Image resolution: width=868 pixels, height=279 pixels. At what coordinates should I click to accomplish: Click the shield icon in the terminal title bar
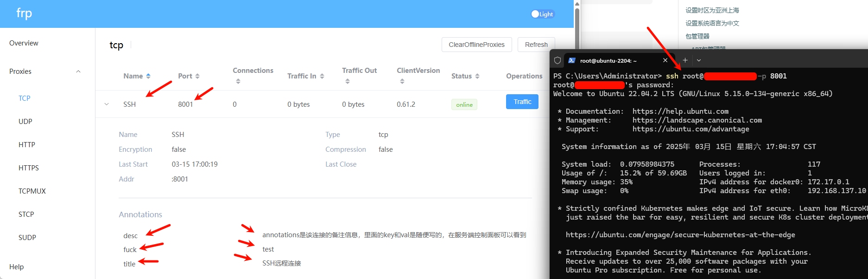tap(558, 60)
